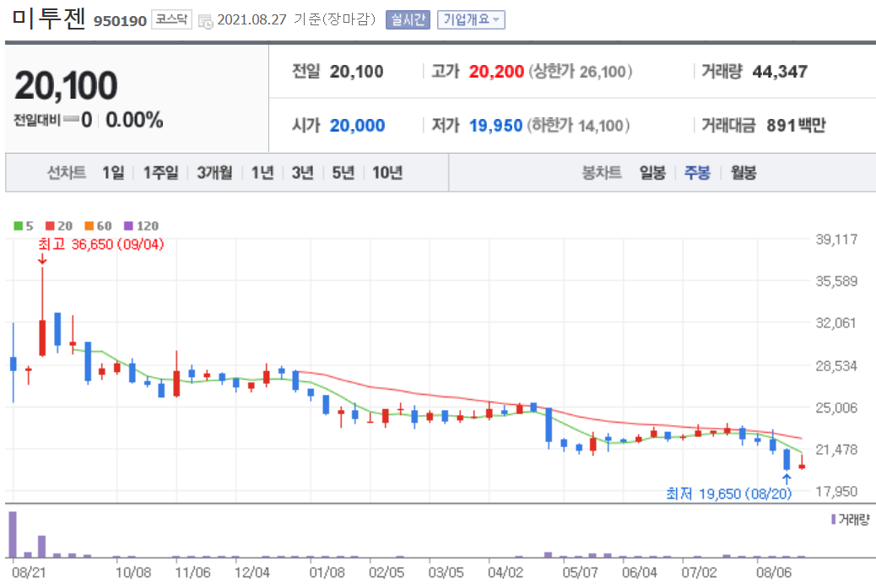Click the stock code 950190
The width and height of the screenshot is (876, 588).
click(x=120, y=21)
